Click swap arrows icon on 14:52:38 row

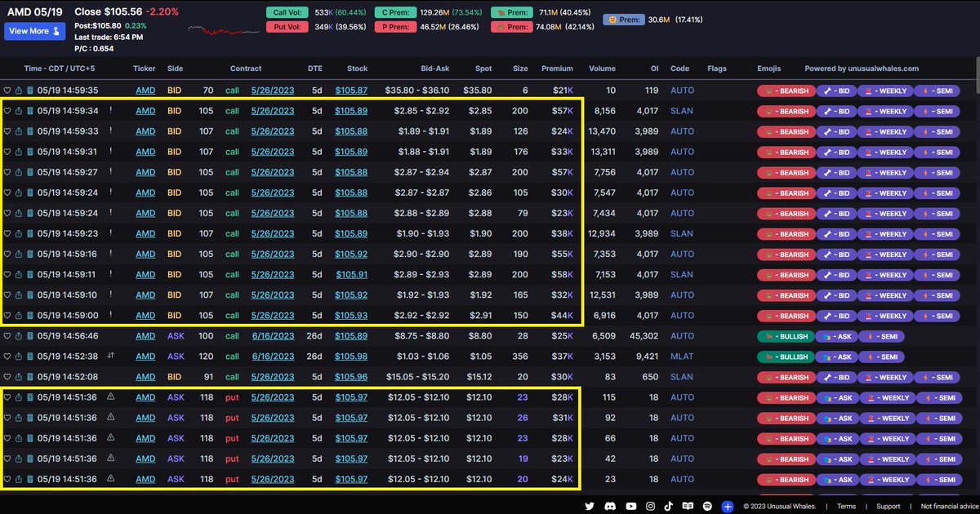pos(110,356)
